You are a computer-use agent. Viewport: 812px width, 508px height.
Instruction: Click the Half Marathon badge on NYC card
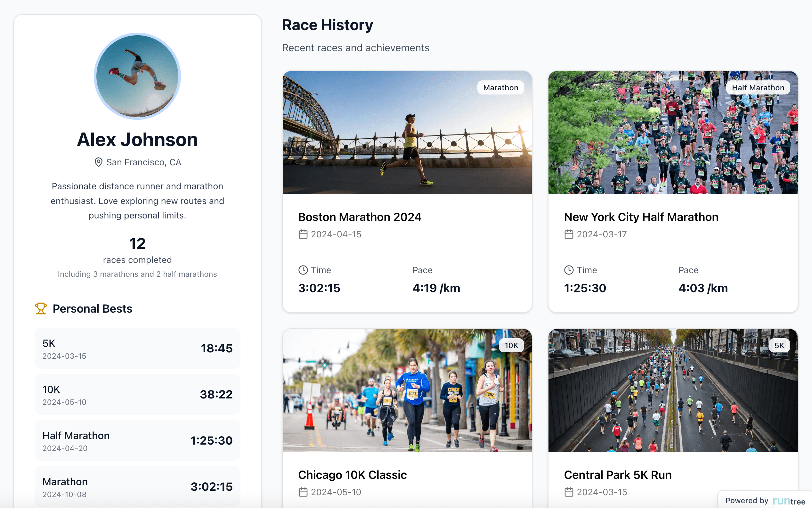point(758,88)
